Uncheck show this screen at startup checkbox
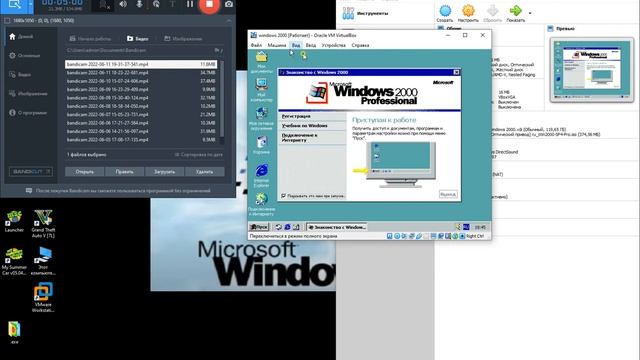640x360 pixels. [x=283, y=196]
